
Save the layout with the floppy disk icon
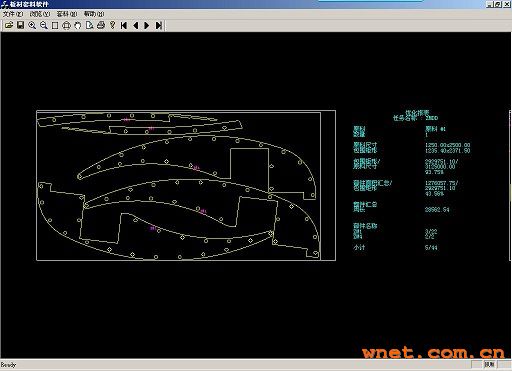pyautogui.click(x=21, y=25)
